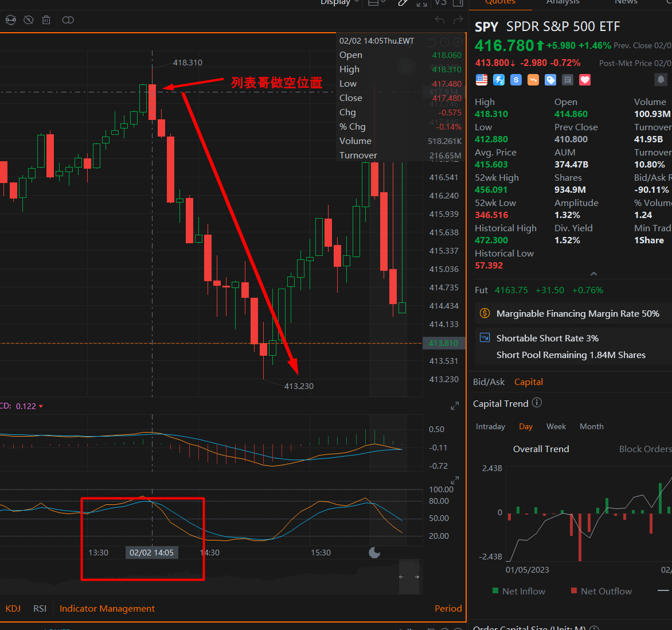Switch to the Quotes tab
Screen dimensions: 672x630
[x=500, y=2]
